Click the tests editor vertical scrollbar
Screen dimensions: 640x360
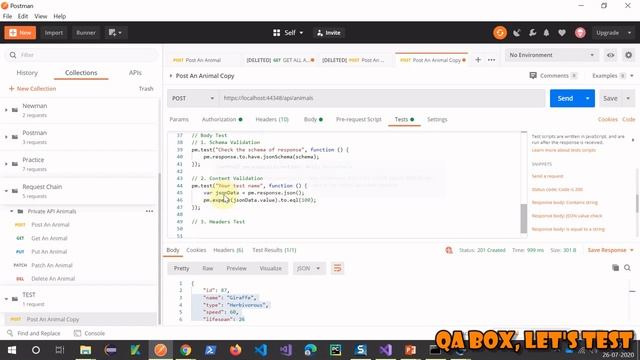[x=524, y=218]
